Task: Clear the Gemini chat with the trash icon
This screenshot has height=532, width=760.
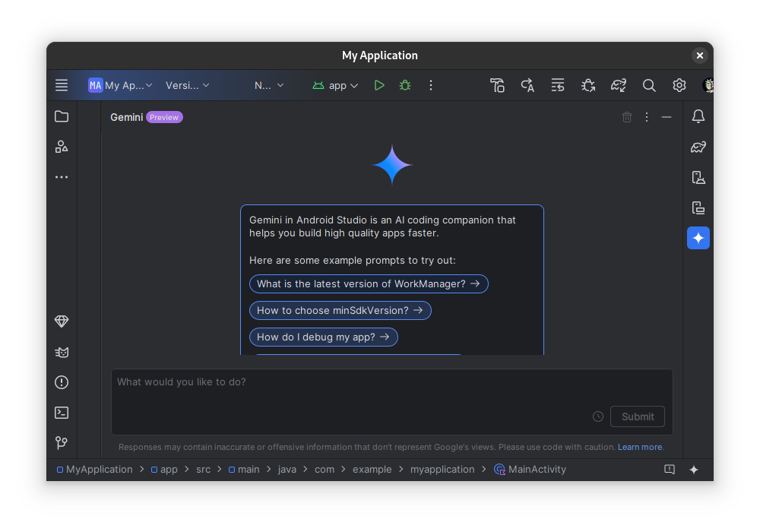Action: (x=626, y=116)
